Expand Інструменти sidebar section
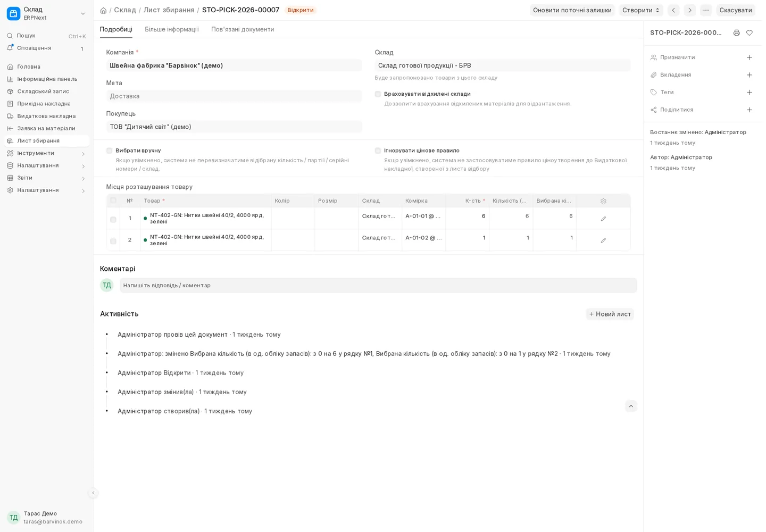This screenshot has width=766, height=532. pyautogui.click(x=46, y=153)
